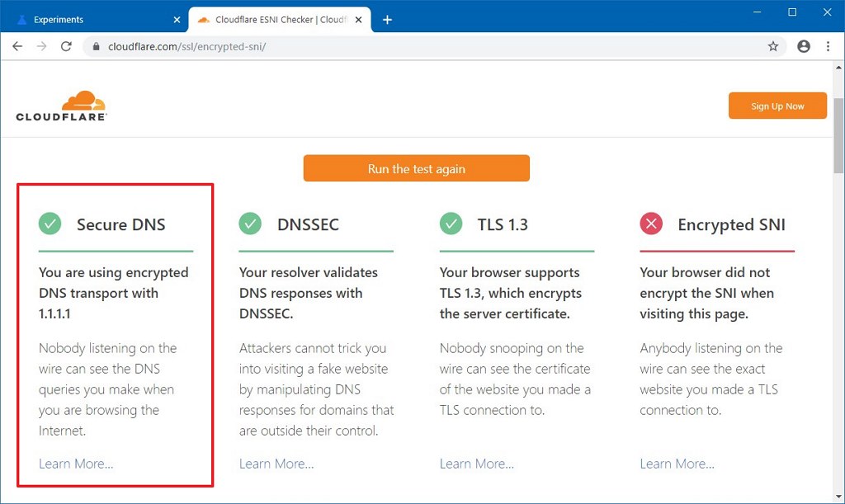The height and width of the screenshot is (504, 845).
Task: Open Learn More under Secure DNS
Action: pyautogui.click(x=76, y=464)
